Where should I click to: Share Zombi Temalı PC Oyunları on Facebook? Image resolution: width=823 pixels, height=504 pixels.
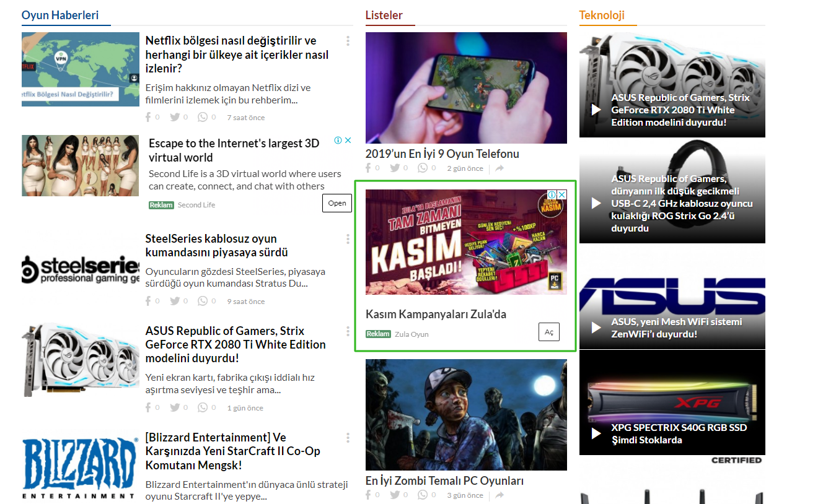(368, 495)
